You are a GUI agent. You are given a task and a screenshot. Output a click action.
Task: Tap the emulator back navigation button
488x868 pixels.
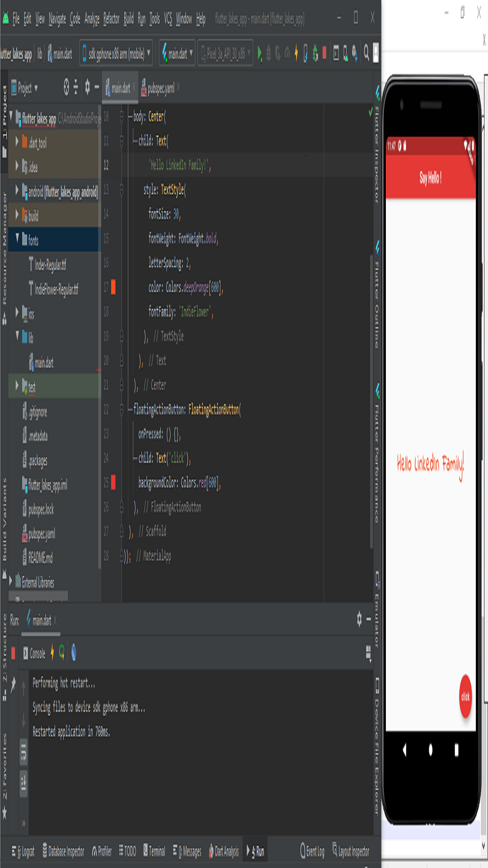[x=404, y=750]
